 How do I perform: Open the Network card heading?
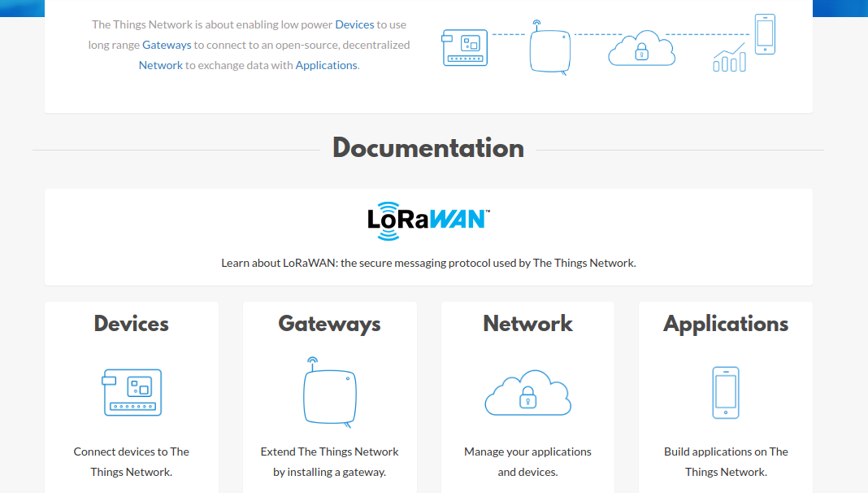(x=527, y=324)
